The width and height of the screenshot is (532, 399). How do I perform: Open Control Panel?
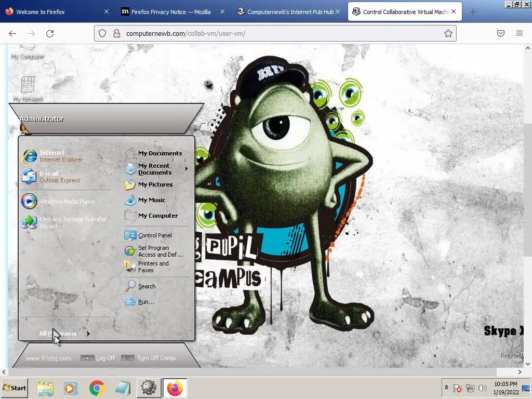pyautogui.click(x=148, y=235)
